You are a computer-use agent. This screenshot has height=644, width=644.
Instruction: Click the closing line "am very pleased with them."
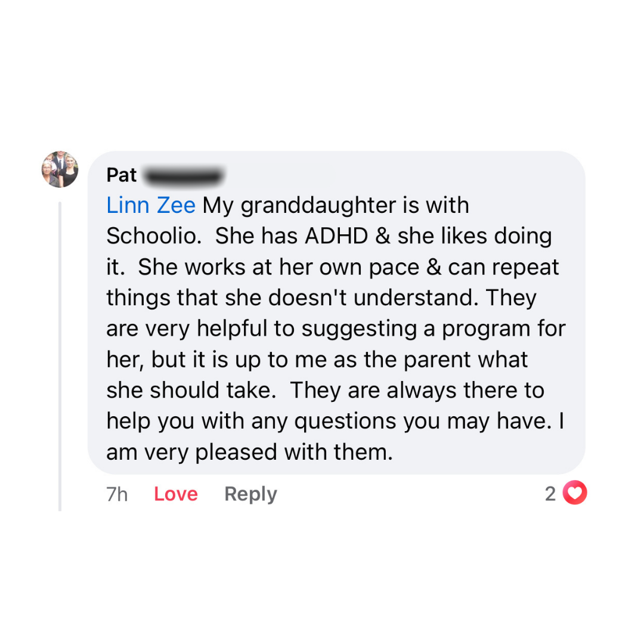(250, 453)
